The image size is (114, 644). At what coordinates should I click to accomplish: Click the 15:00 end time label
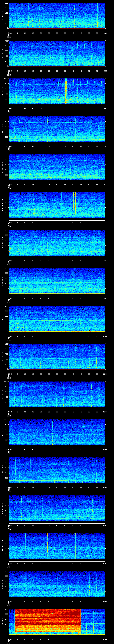click(105, 525)
